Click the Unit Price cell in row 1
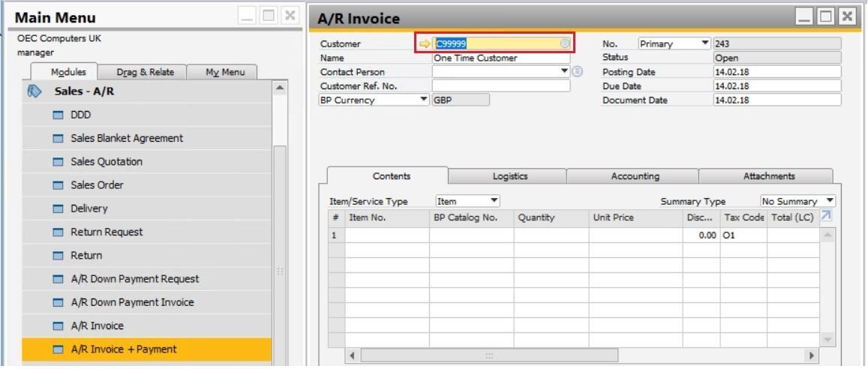This screenshot has height=369, width=868. coord(635,235)
